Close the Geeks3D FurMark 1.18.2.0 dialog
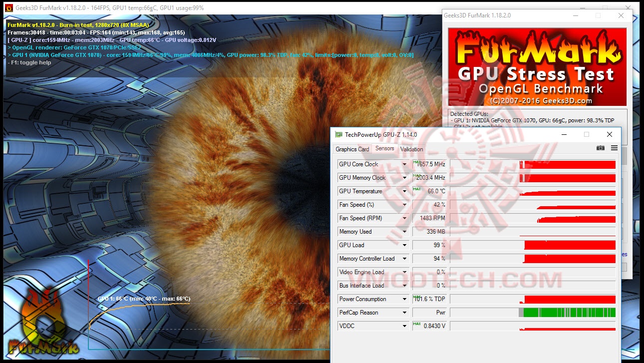 pos(621,15)
